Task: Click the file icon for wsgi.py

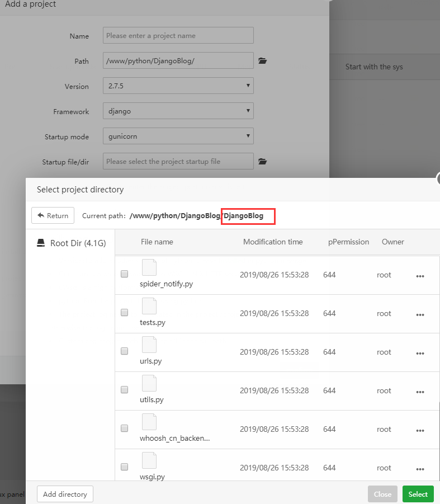Action: click(x=149, y=460)
